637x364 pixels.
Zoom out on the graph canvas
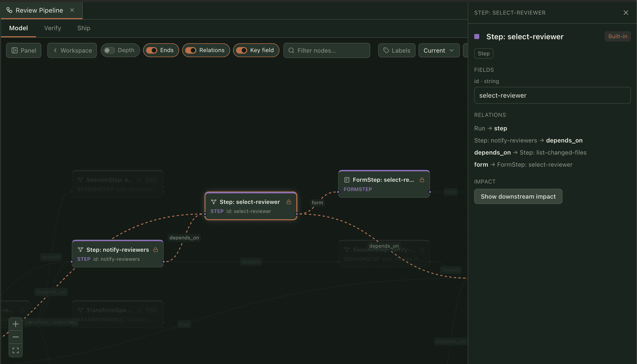pos(16,337)
